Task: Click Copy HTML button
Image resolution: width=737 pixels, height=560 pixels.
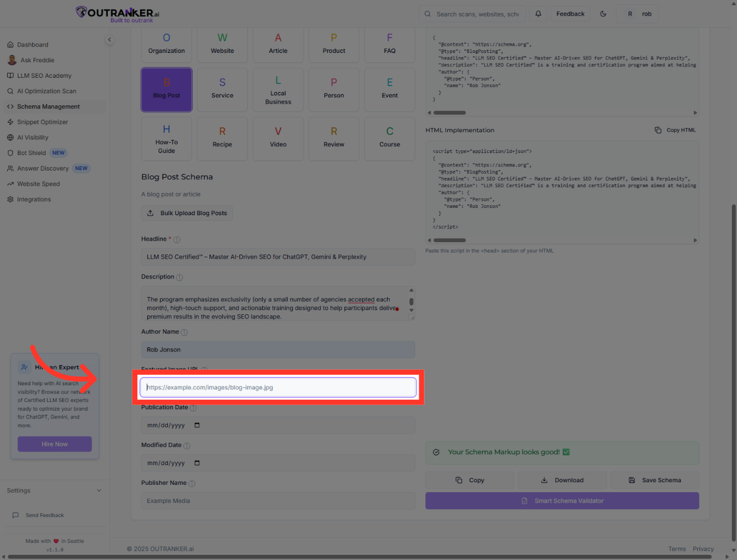Action: click(x=675, y=130)
